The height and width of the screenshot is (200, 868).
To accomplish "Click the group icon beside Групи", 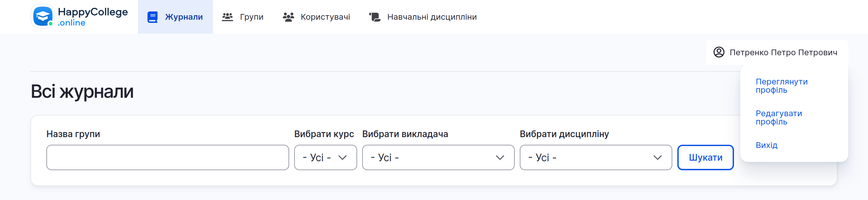I will coord(228,17).
